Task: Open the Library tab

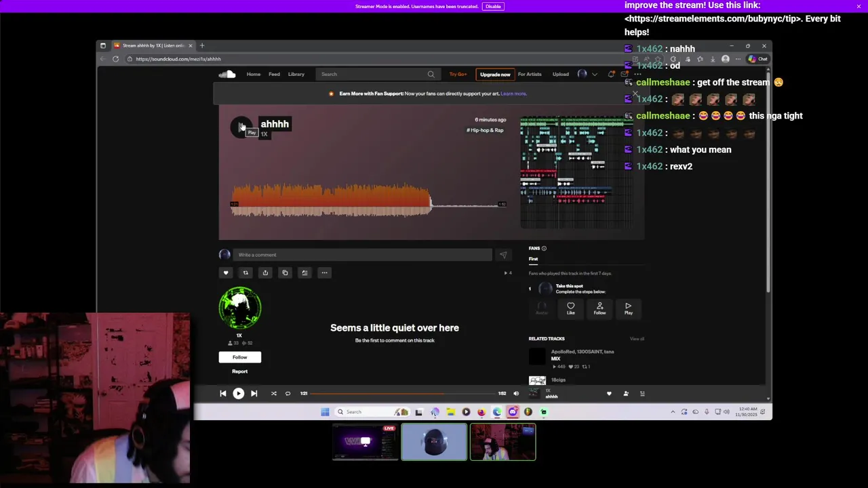Action: click(296, 75)
